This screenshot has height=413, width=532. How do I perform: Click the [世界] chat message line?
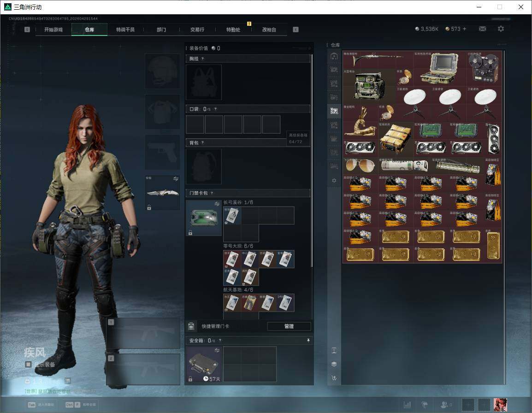pos(60,391)
